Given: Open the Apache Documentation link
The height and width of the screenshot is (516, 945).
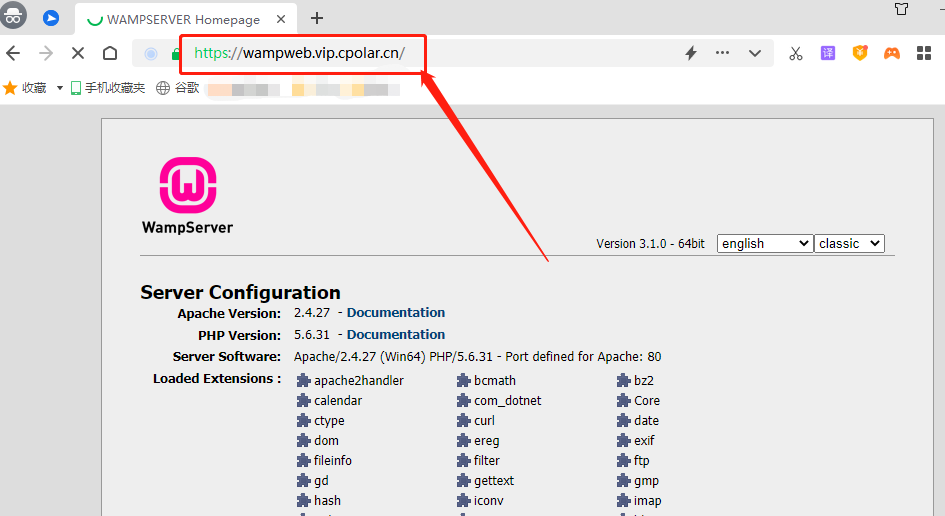Looking at the screenshot, I should pos(395,313).
